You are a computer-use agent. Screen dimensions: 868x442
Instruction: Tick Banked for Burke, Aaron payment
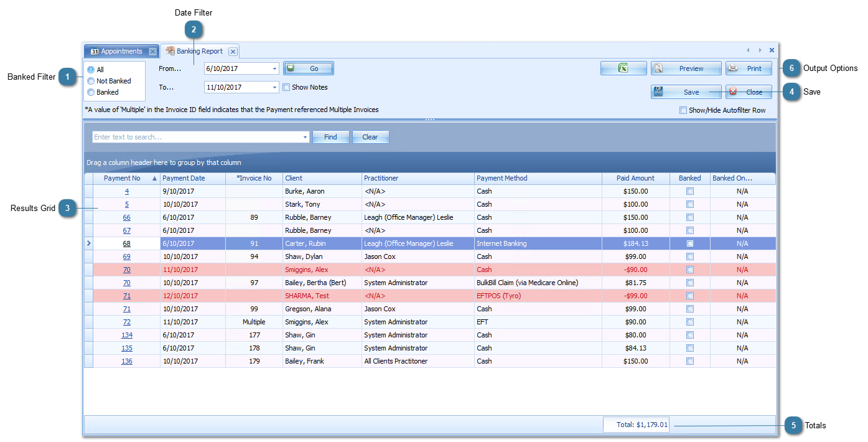tap(690, 191)
